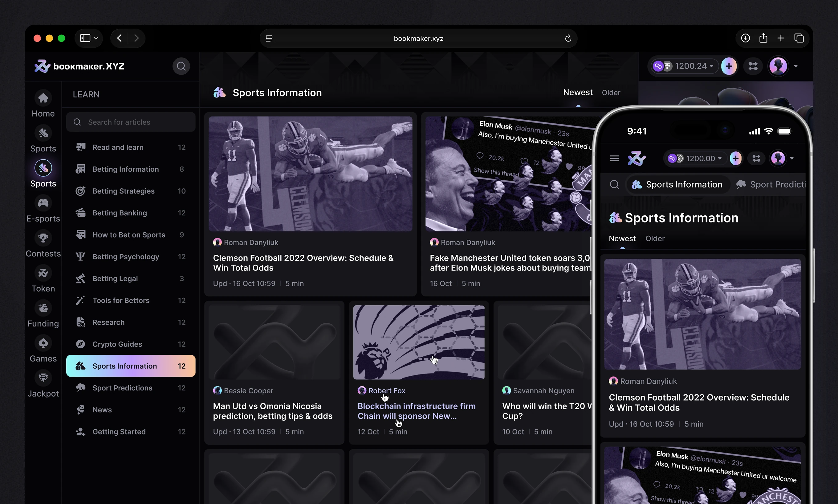Open the desktop settings sliders icon
Image resolution: width=838 pixels, height=504 pixels.
(x=753, y=66)
